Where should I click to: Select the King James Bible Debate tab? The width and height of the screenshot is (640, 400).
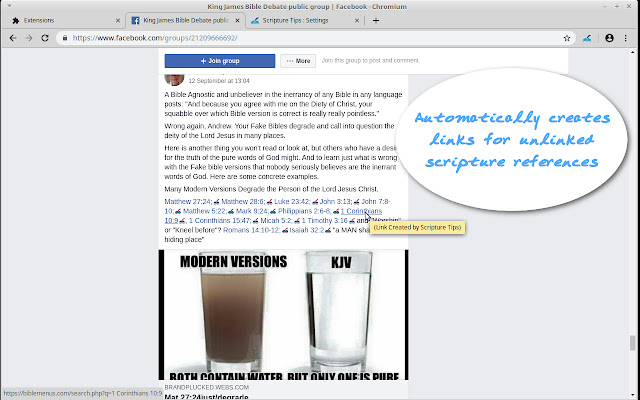coord(186,20)
